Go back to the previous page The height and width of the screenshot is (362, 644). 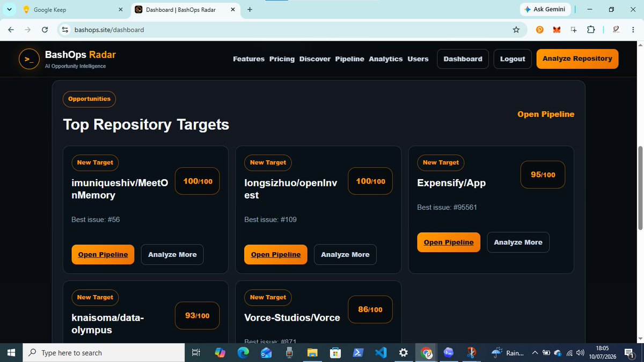(11, 29)
